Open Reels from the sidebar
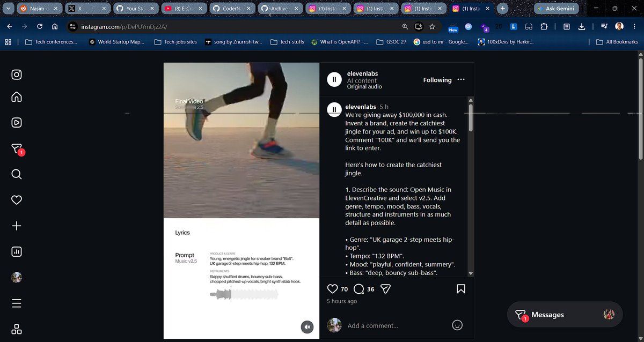The width and height of the screenshot is (644, 342). [x=17, y=123]
